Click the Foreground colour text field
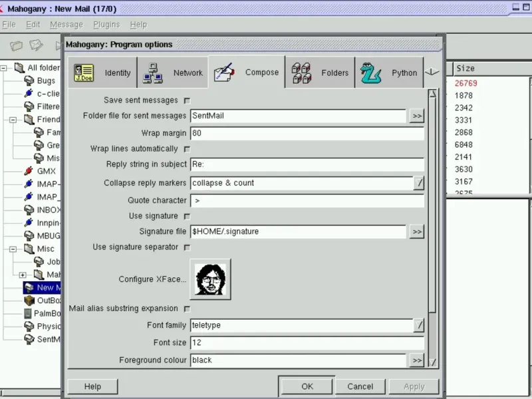This screenshot has width=532, height=399. coord(298,360)
